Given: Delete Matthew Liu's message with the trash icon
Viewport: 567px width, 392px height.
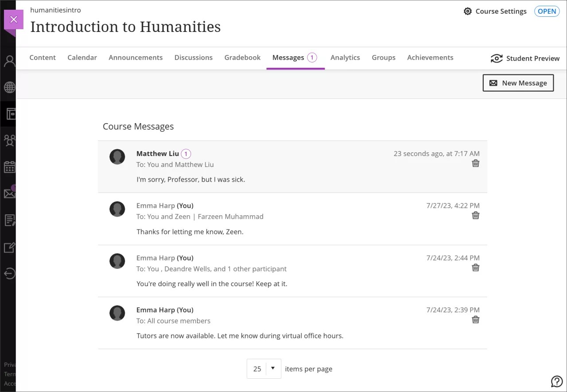Looking at the screenshot, I should point(475,163).
